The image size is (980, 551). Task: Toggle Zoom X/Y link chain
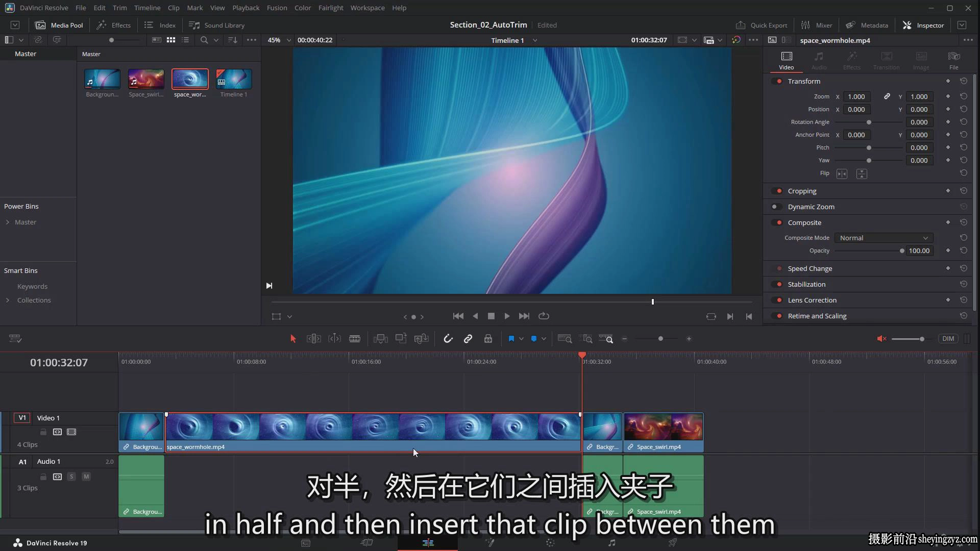887,96
